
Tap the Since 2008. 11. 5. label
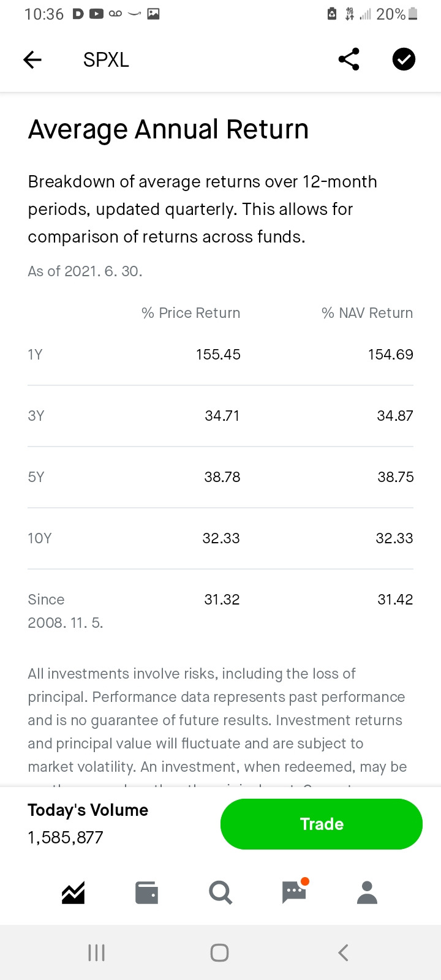tap(65, 611)
